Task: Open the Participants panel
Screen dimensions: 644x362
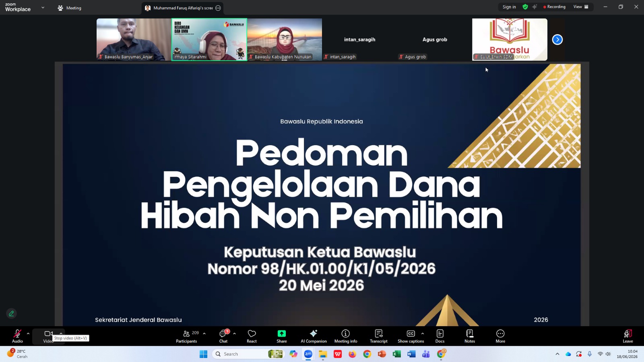Action: point(187,336)
